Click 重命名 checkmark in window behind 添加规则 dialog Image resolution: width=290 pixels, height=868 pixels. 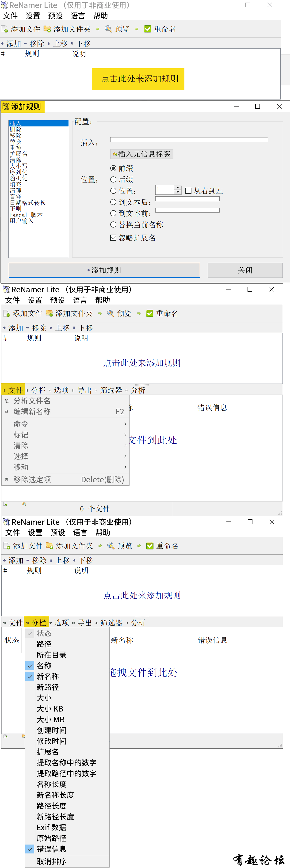148,29
